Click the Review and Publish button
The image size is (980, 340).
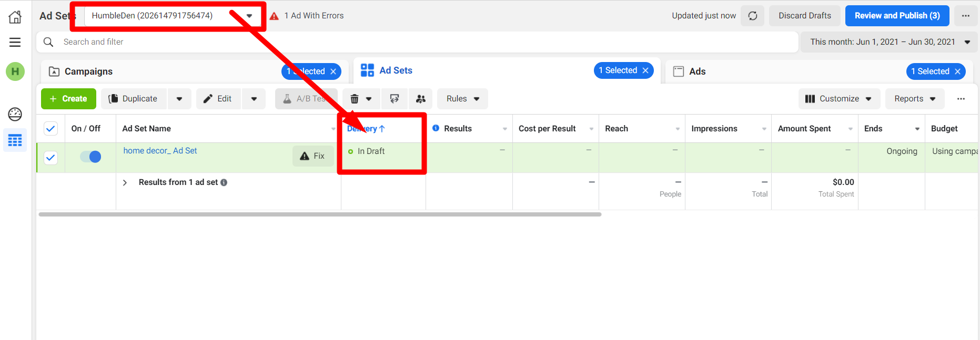tap(896, 16)
